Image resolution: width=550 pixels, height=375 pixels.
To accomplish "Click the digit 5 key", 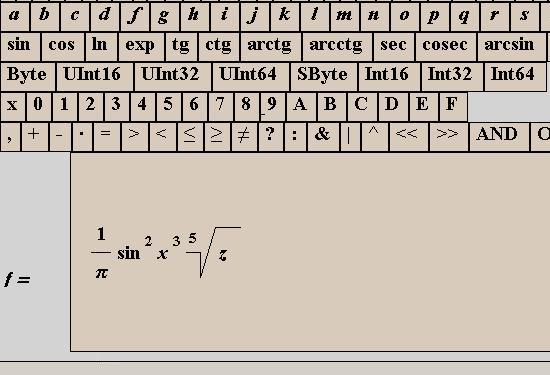I will 168,107.
